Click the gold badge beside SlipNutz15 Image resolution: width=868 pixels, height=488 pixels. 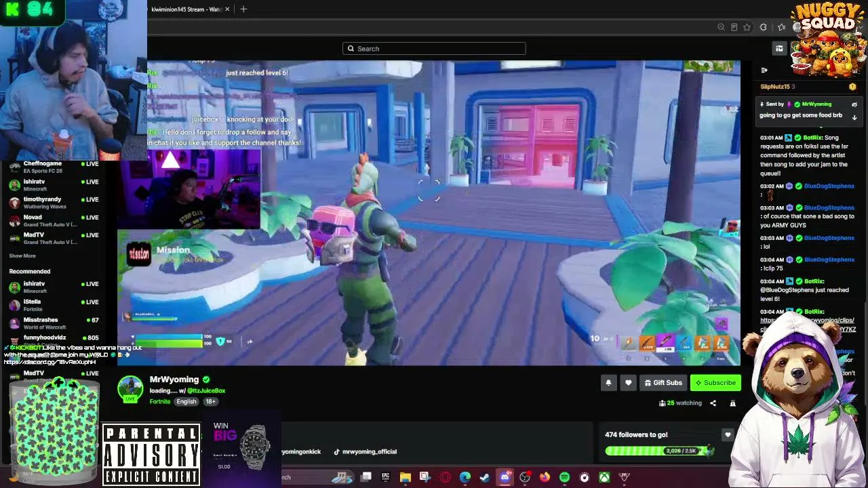852,87
